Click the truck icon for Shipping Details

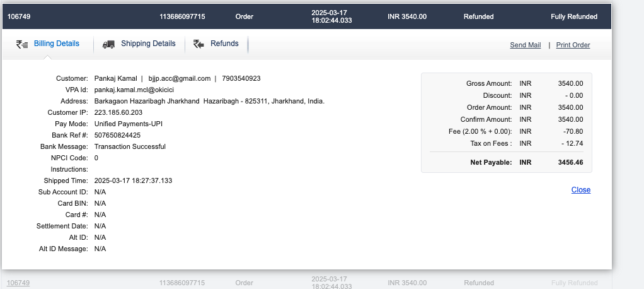coord(109,44)
